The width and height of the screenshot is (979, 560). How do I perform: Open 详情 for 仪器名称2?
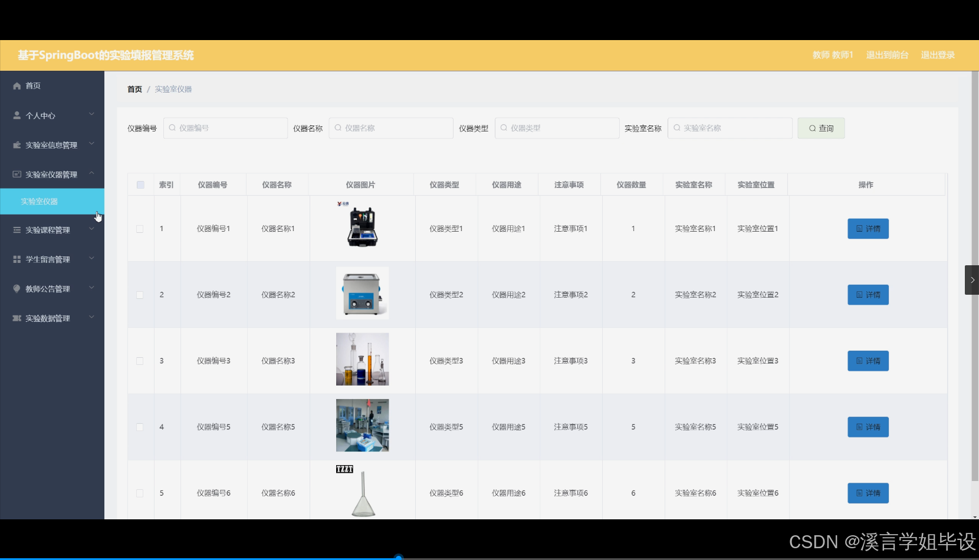click(868, 295)
